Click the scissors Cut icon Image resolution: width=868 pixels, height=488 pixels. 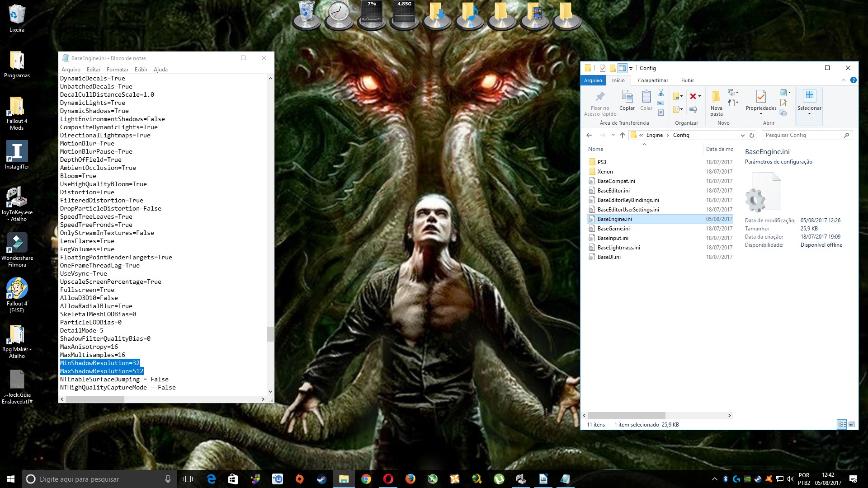[661, 93]
